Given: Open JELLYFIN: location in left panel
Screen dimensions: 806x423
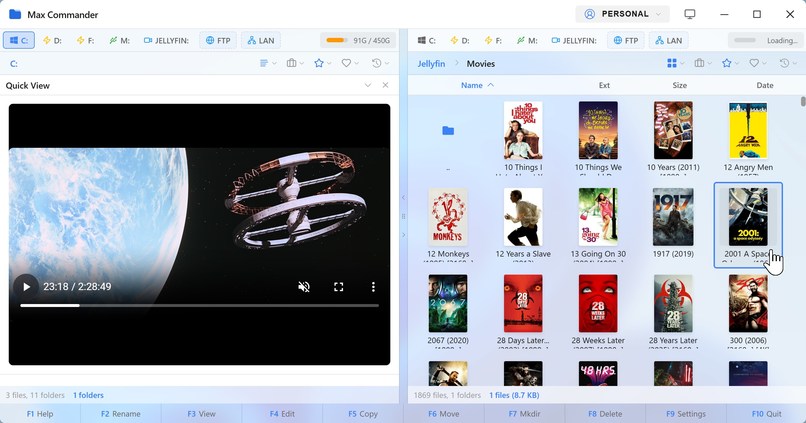Looking at the screenshot, I should 166,40.
